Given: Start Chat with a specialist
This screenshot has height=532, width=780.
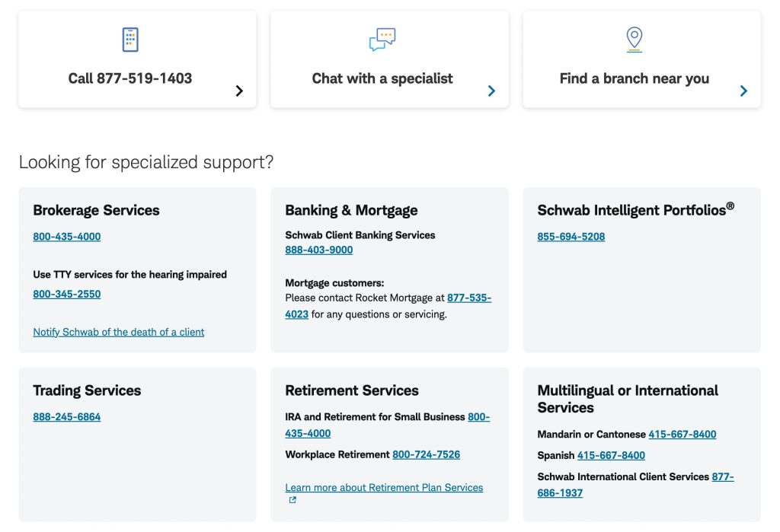Looking at the screenshot, I should pyautogui.click(x=382, y=78).
